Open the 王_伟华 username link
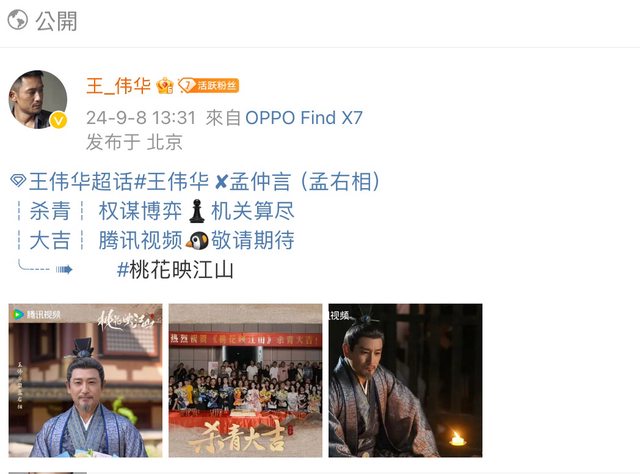Screen dimensions: 640x474 (x=118, y=86)
